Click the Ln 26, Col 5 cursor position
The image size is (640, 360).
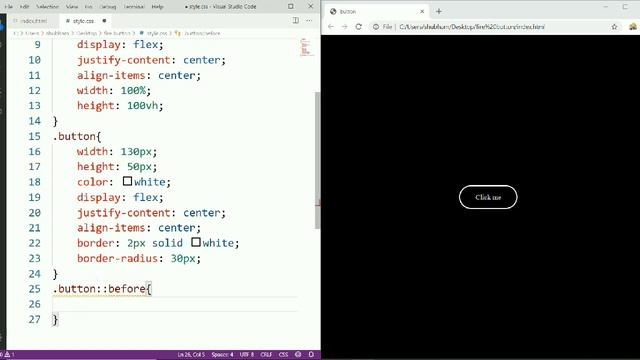[x=191, y=354]
